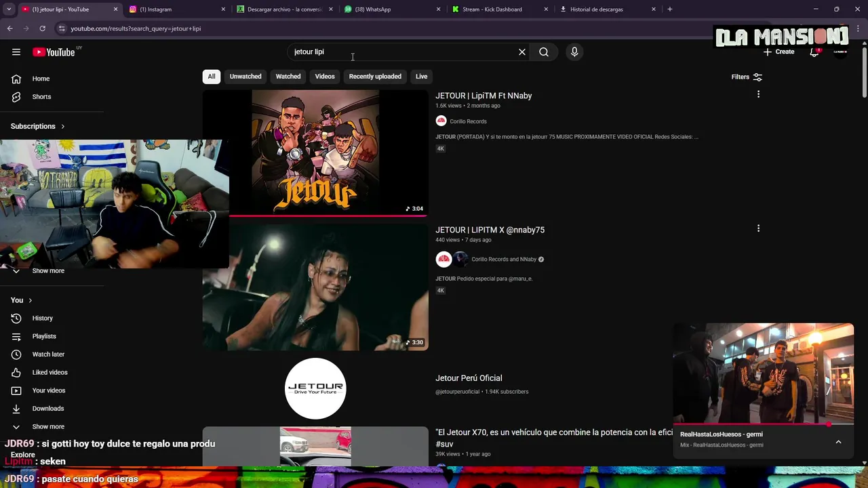Open the El Jetour X70 video title

coord(554,438)
